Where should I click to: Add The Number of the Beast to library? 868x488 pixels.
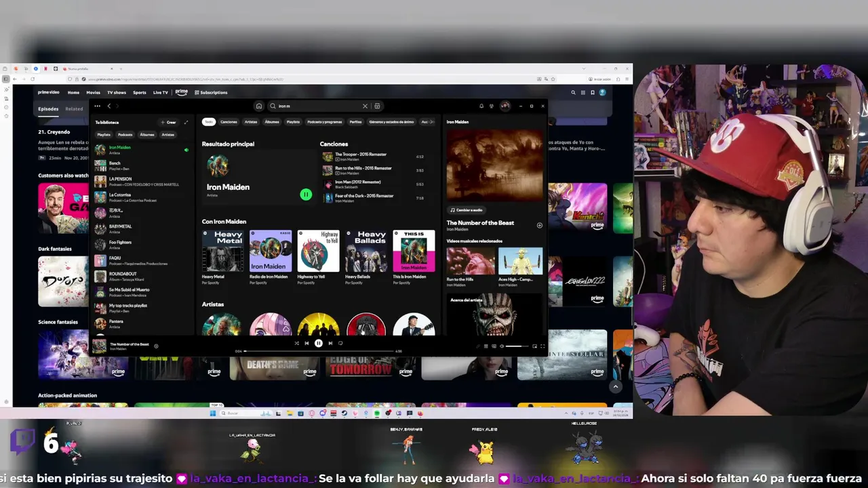540,225
